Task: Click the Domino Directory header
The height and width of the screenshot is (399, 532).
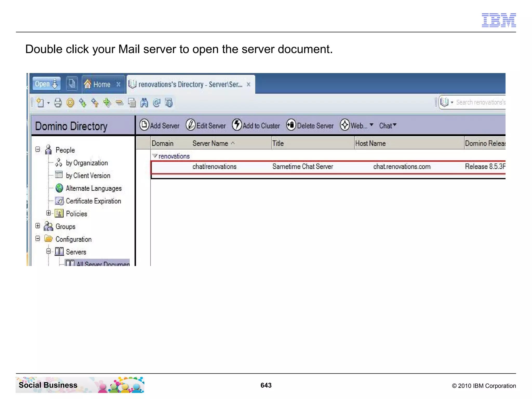Action: (x=71, y=126)
